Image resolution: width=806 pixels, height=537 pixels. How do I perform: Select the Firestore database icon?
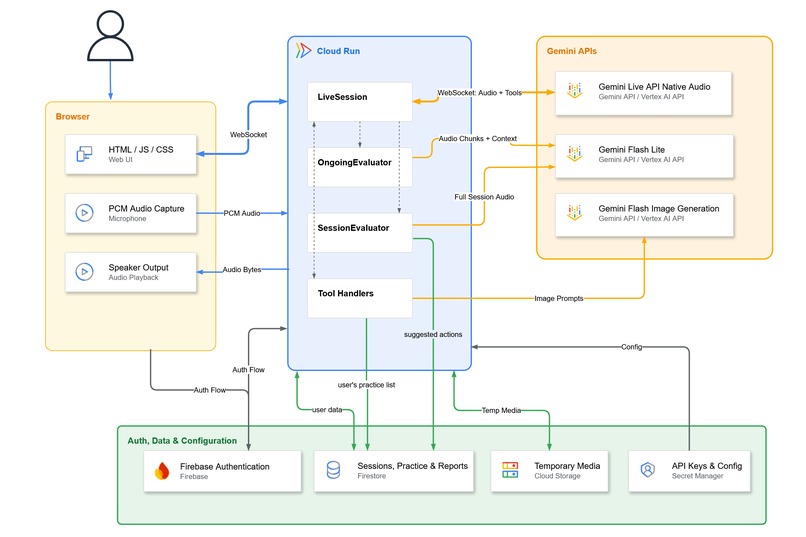[x=333, y=470]
